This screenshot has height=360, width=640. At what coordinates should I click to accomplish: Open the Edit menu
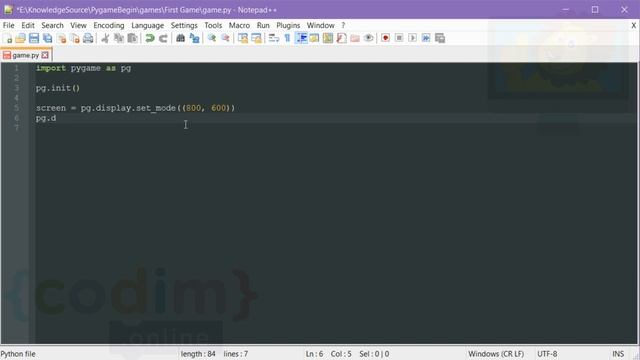[28, 25]
